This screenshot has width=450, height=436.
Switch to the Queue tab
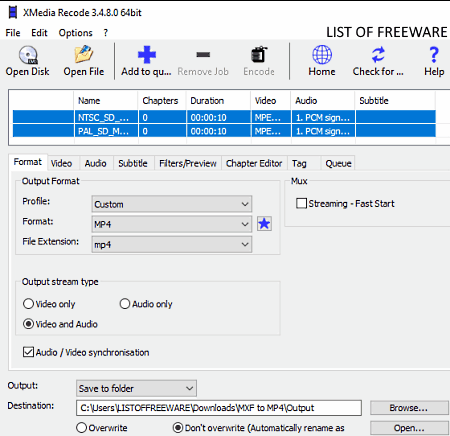click(338, 163)
